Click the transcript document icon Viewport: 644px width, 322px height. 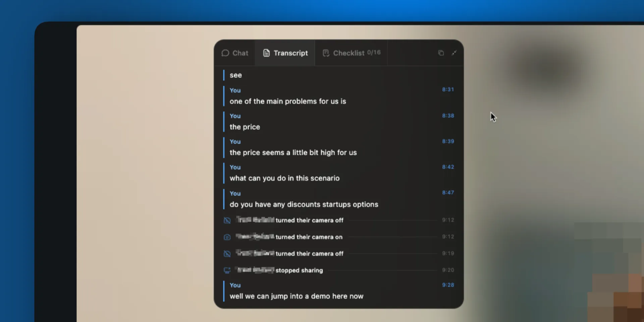pyautogui.click(x=266, y=53)
